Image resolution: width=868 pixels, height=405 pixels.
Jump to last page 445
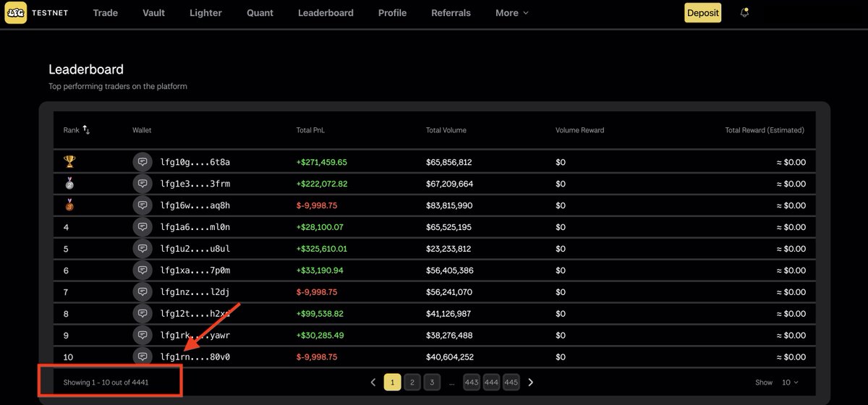click(x=511, y=382)
